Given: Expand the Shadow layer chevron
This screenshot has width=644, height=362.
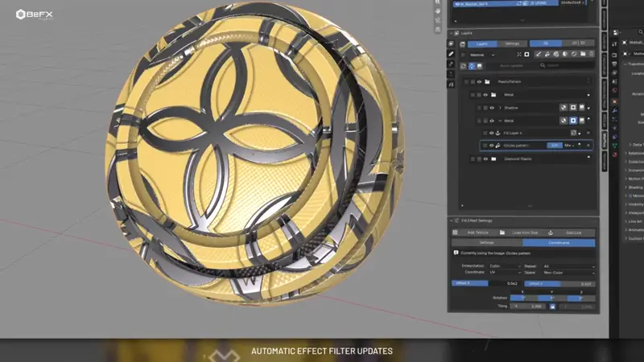Looking at the screenshot, I should pyautogui.click(x=500, y=108).
